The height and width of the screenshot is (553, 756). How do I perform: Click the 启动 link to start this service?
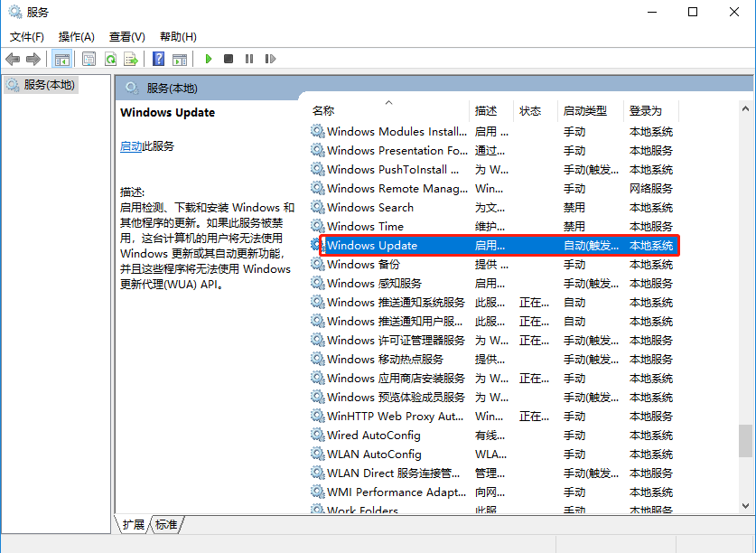pos(131,146)
